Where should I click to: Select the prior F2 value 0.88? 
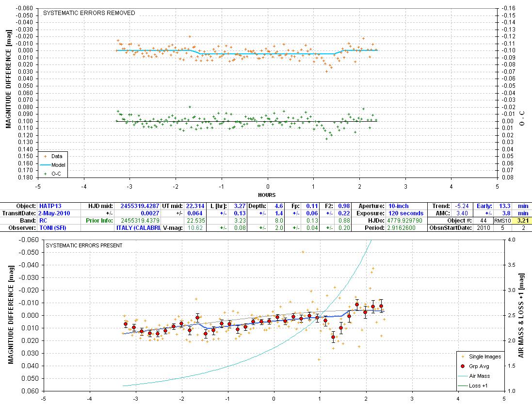pyautogui.click(x=344, y=221)
